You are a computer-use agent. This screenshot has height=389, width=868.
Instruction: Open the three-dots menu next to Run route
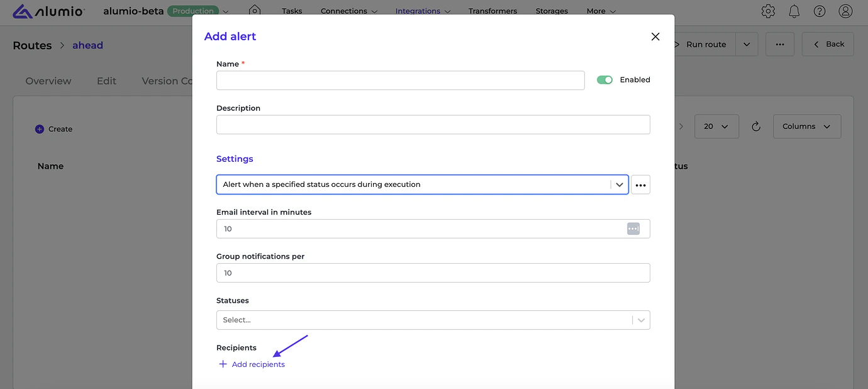pyautogui.click(x=780, y=44)
